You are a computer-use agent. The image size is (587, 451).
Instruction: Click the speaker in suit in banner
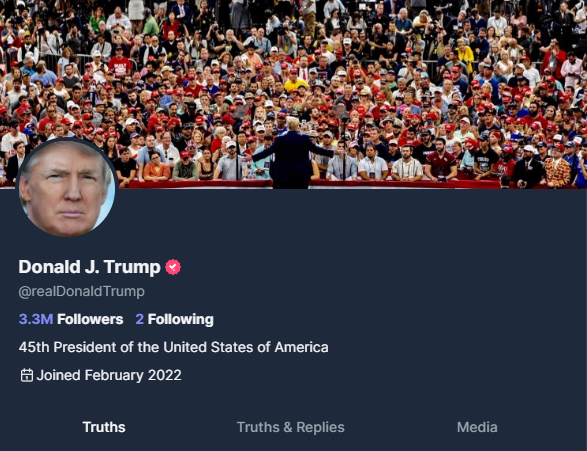[x=292, y=155]
